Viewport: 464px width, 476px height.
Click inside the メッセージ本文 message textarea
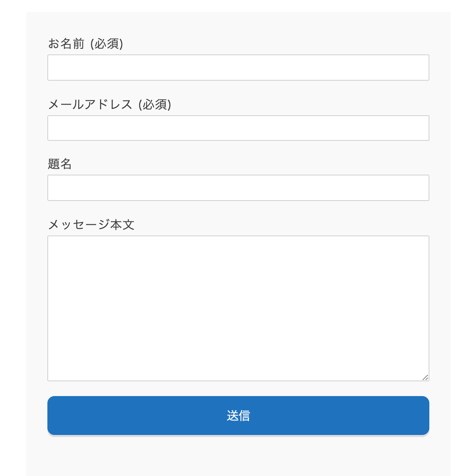pyautogui.click(x=239, y=308)
